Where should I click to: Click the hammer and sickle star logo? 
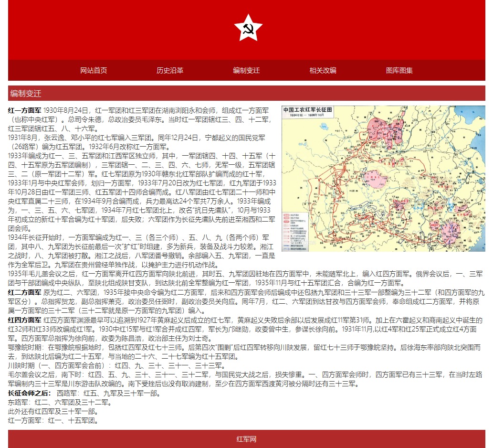pos(248,28)
